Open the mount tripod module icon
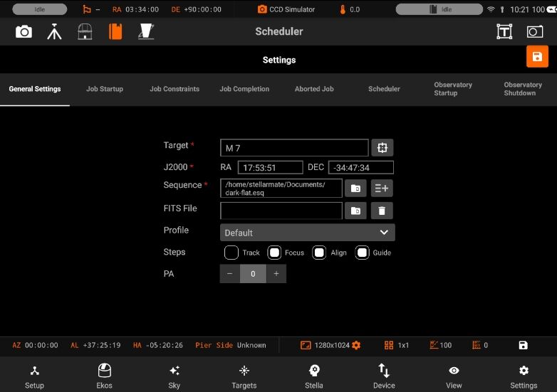This screenshot has width=557, height=392. 54,31
